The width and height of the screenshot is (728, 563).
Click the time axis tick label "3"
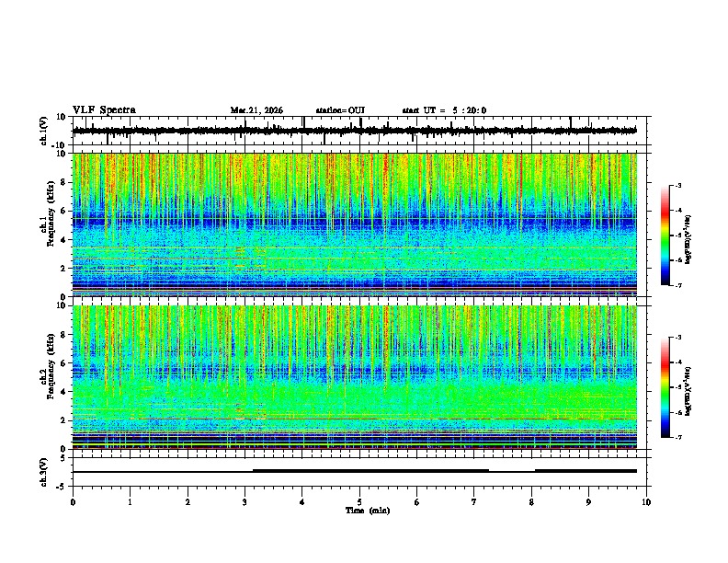245,502
